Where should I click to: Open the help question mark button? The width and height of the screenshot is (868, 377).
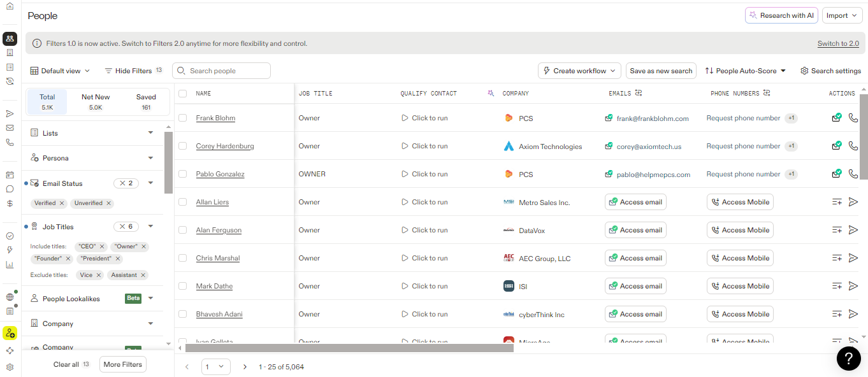coord(848,359)
